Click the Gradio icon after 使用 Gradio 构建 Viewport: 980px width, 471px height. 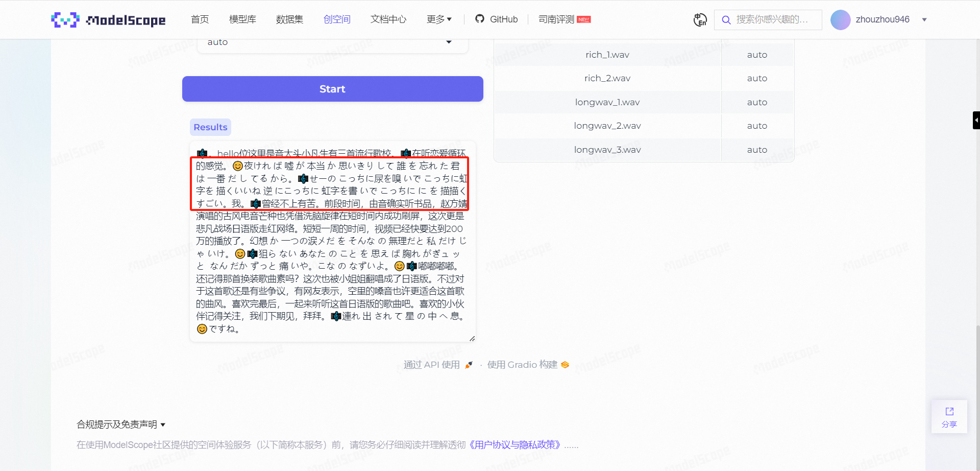(565, 365)
